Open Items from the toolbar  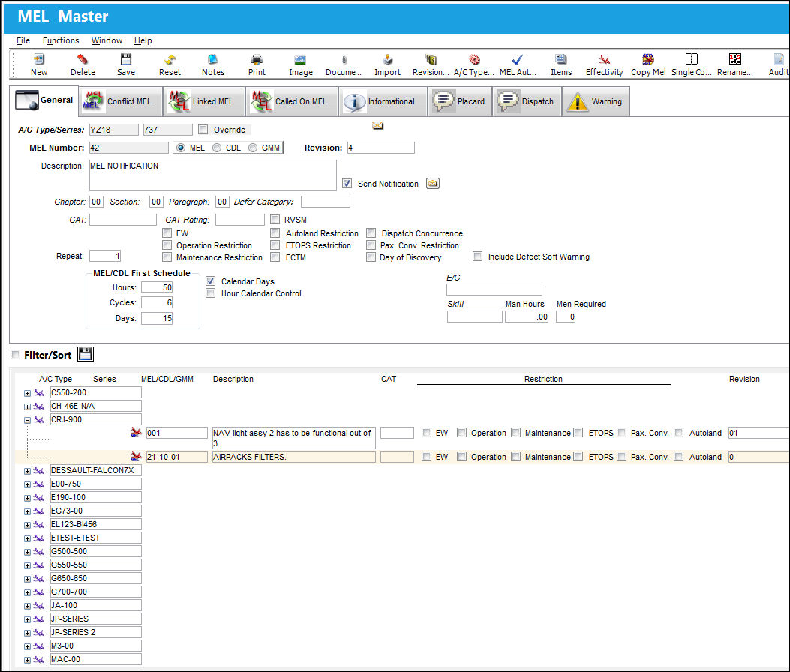[561, 64]
